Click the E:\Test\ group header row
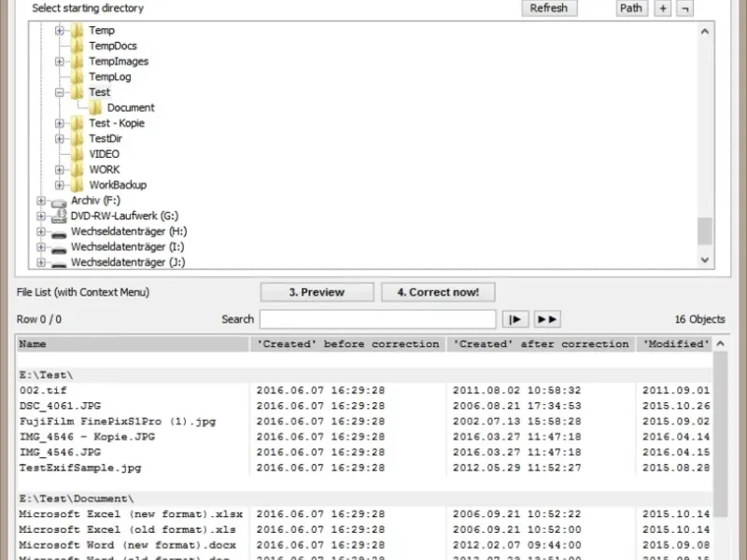 (x=365, y=375)
